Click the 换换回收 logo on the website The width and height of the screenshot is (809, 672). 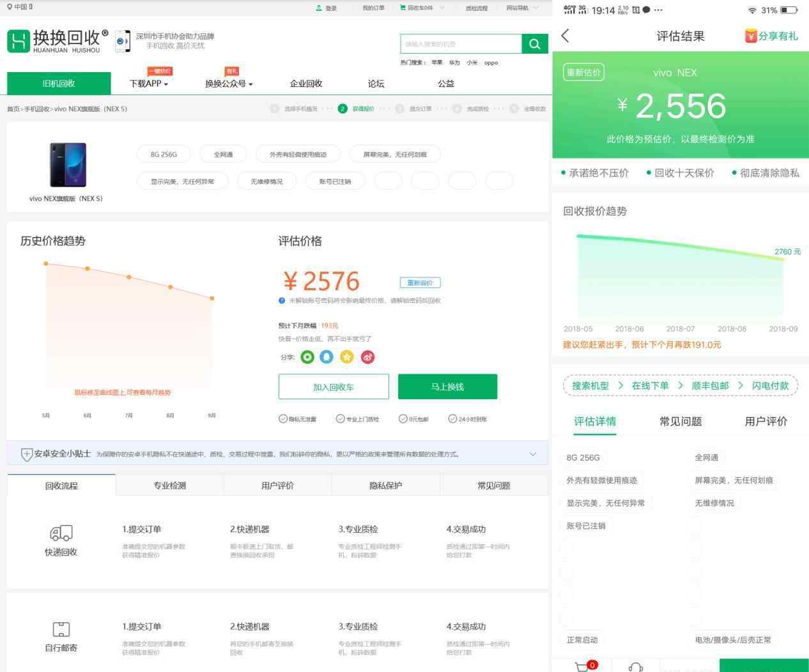(58, 41)
